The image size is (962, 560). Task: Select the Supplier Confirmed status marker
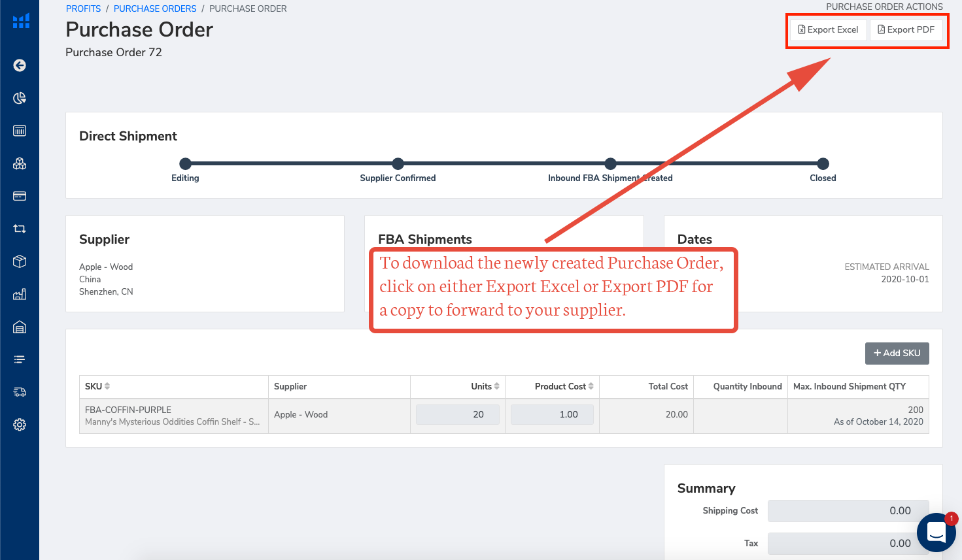click(398, 164)
